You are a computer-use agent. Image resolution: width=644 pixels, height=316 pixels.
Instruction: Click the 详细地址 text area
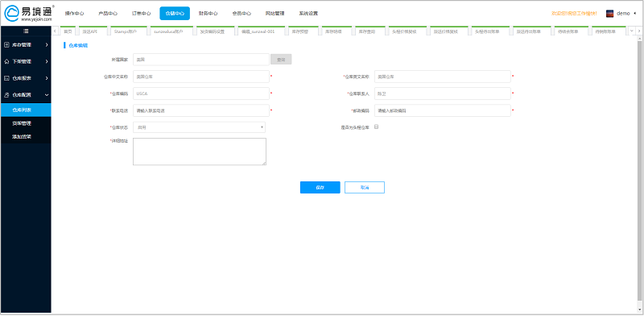click(x=200, y=152)
